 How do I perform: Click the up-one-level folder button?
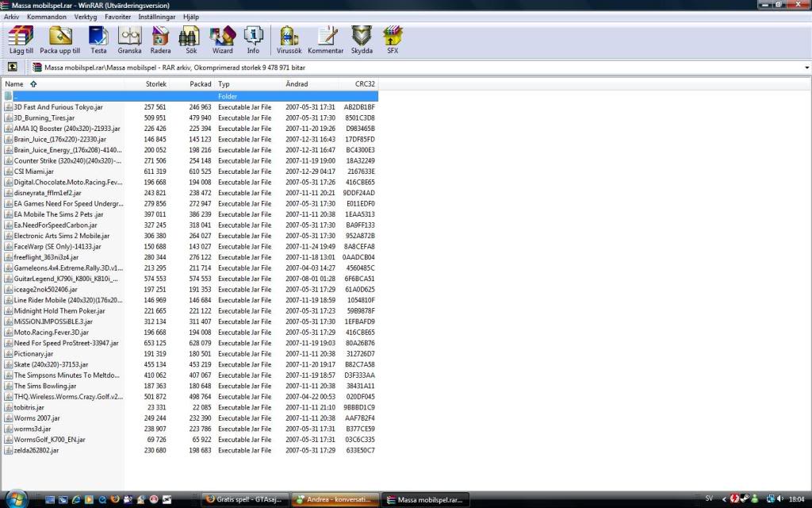pyautogui.click(x=13, y=67)
